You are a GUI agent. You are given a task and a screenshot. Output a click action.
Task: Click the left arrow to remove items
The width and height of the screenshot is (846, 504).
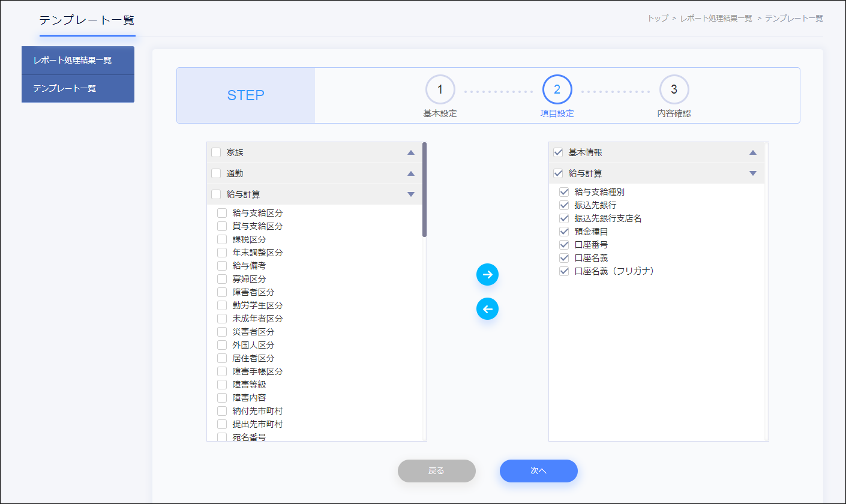pyautogui.click(x=487, y=309)
